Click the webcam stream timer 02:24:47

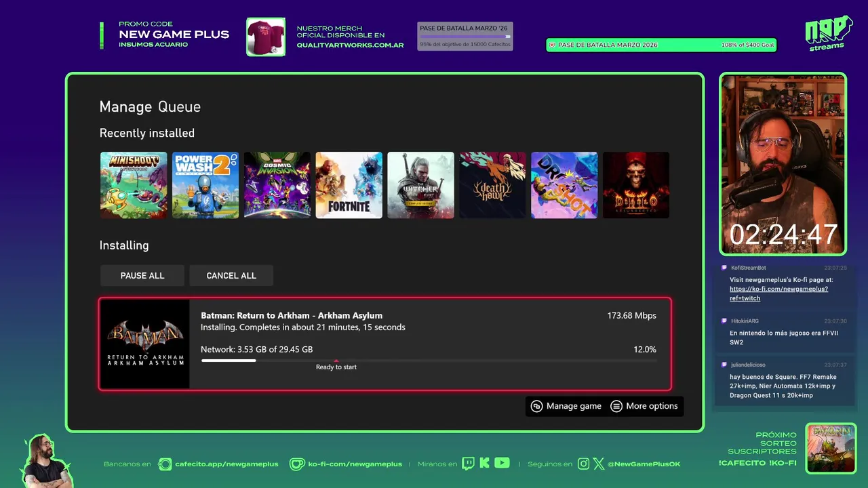783,235
